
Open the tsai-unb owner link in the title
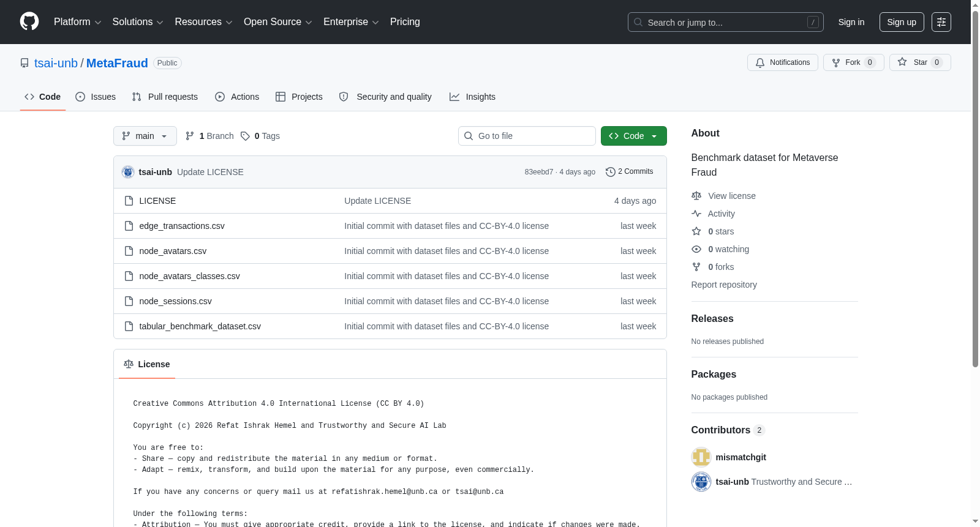tap(56, 63)
